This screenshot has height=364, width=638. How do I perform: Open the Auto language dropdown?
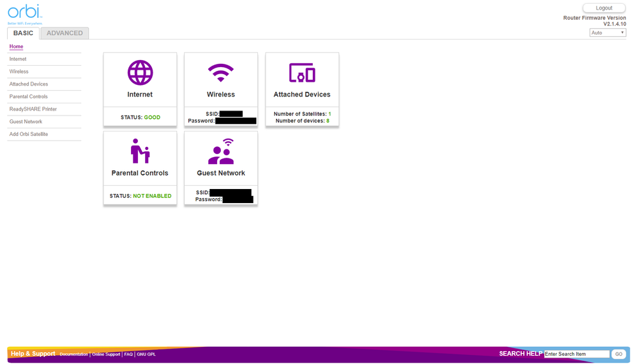[x=607, y=33]
